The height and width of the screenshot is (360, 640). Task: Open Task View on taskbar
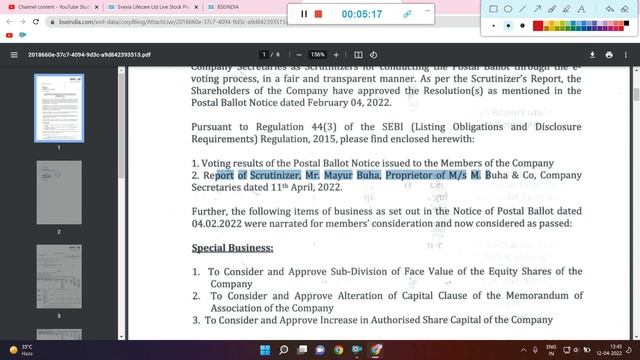[302, 350]
